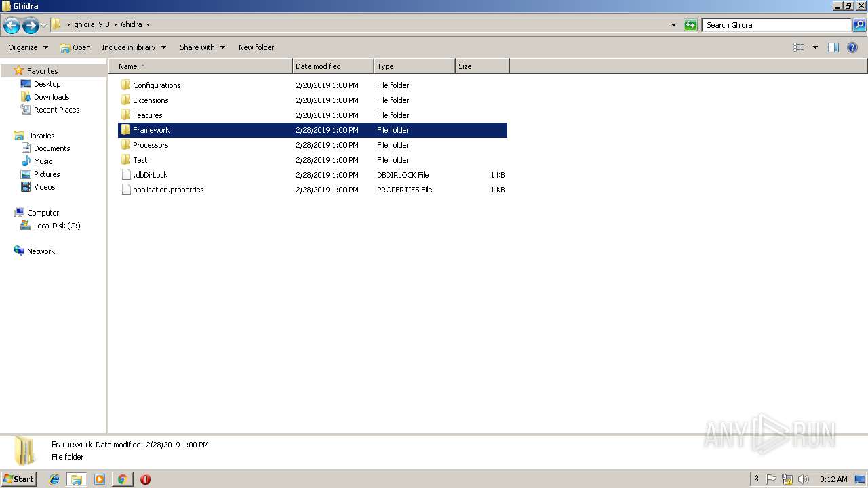Click the volume speaker tray icon
Image resolution: width=868 pixels, height=488 pixels.
pyautogui.click(x=804, y=479)
